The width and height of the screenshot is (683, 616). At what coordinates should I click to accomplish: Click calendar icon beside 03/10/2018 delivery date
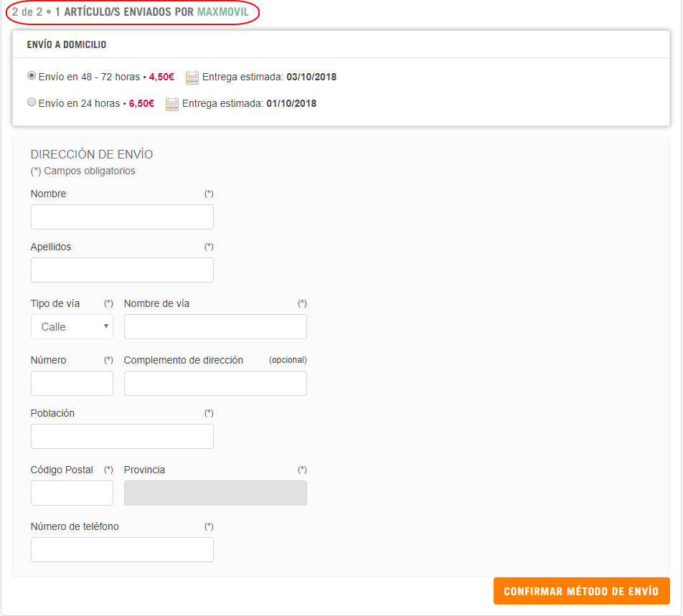[x=192, y=77]
